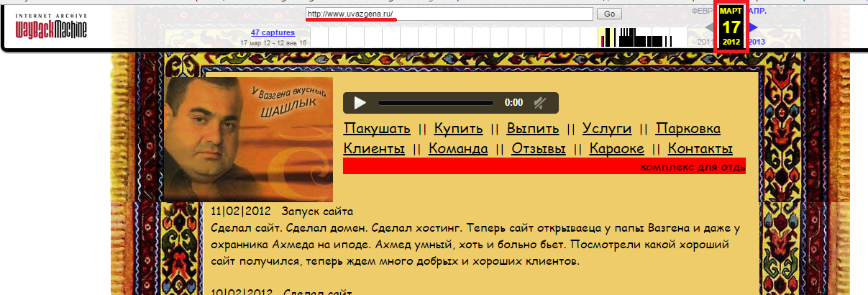The height and width of the screenshot is (295, 868).
Task: Click the '11|02|2012 Запуск сайта' news heading
Action: pos(283,212)
